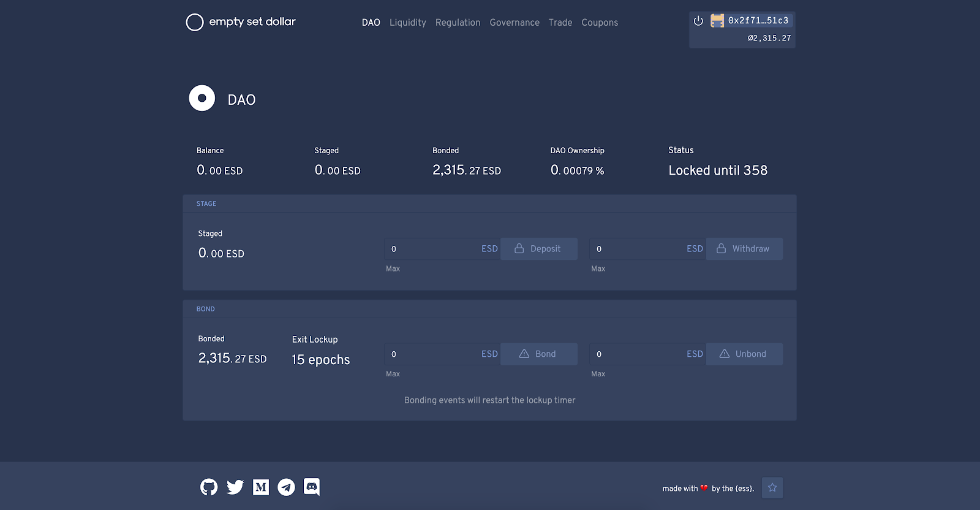The height and width of the screenshot is (510, 980).
Task: Open the GitHub icon link in footer
Action: pyautogui.click(x=209, y=487)
